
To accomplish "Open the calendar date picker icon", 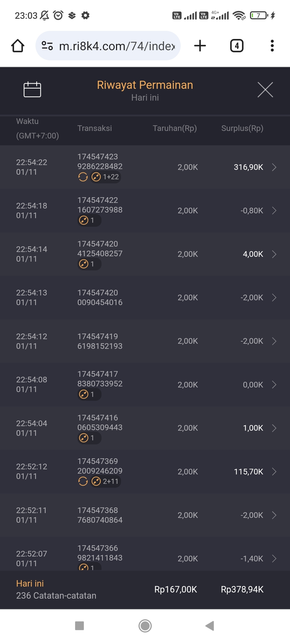I will click(x=32, y=89).
